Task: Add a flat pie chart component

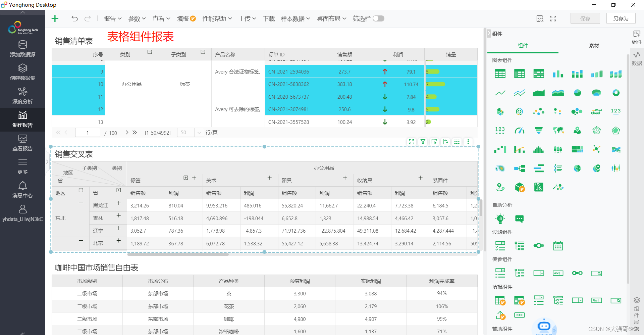Action: [577, 93]
